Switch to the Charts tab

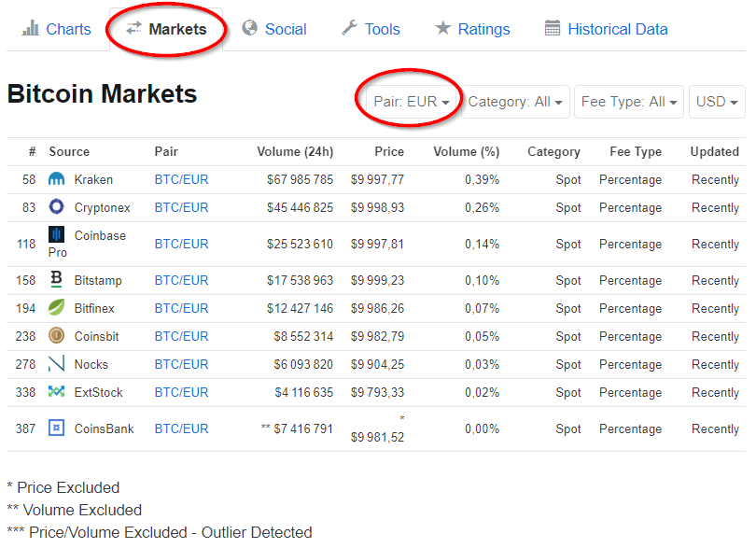click(56, 29)
